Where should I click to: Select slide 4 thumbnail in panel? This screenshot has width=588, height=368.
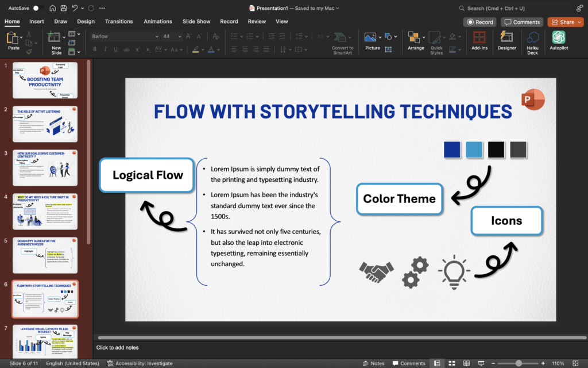click(45, 211)
